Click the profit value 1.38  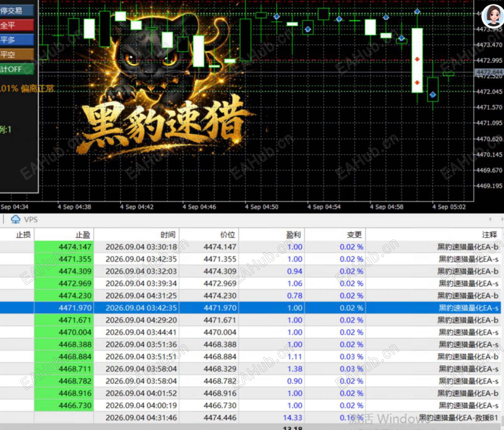tap(294, 369)
